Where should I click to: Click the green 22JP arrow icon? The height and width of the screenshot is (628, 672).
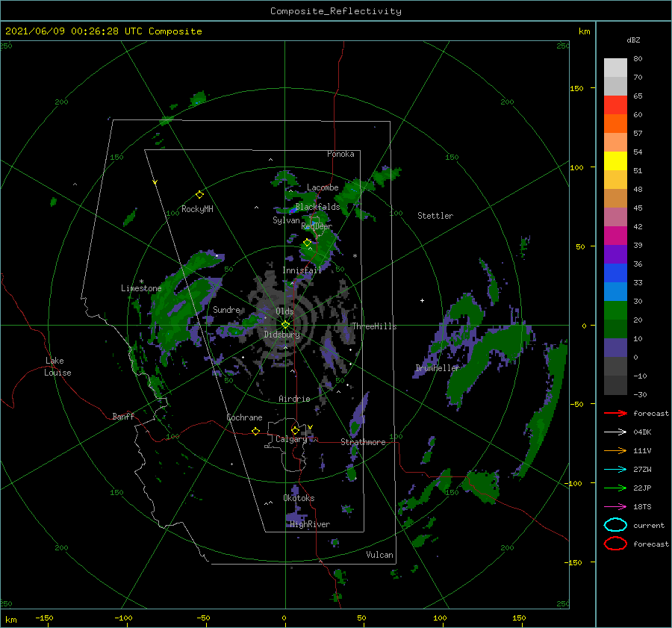(x=615, y=488)
